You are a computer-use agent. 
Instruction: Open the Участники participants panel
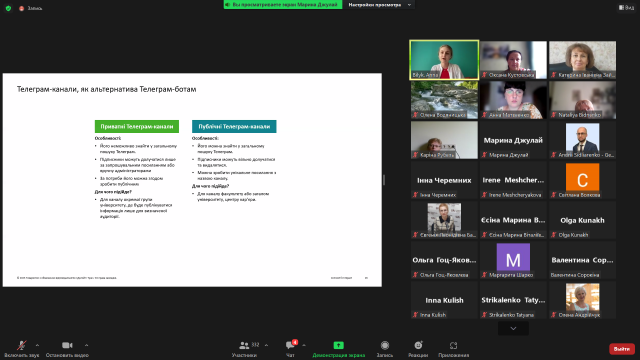(244, 349)
